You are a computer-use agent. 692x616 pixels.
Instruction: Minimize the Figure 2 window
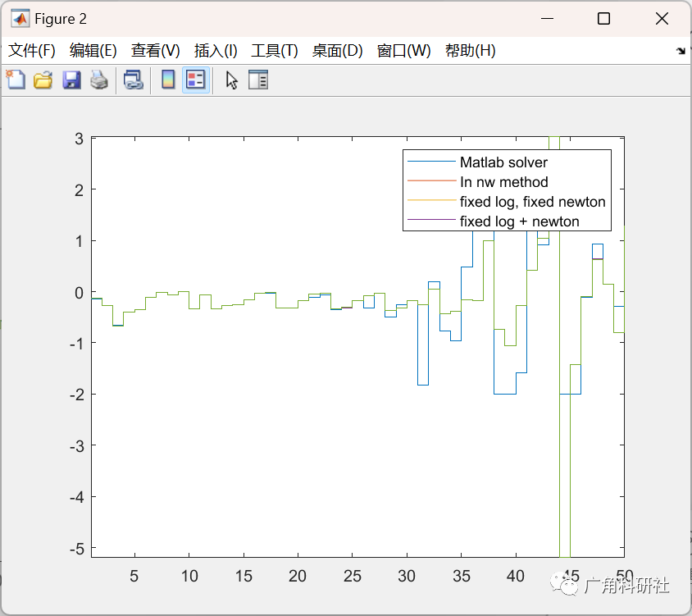click(547, 19)
